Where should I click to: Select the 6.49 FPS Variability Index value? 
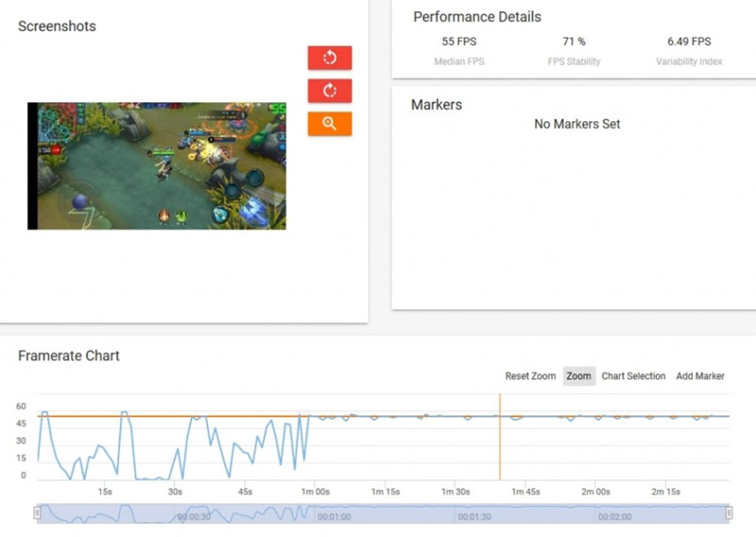[x=689, y=42]
